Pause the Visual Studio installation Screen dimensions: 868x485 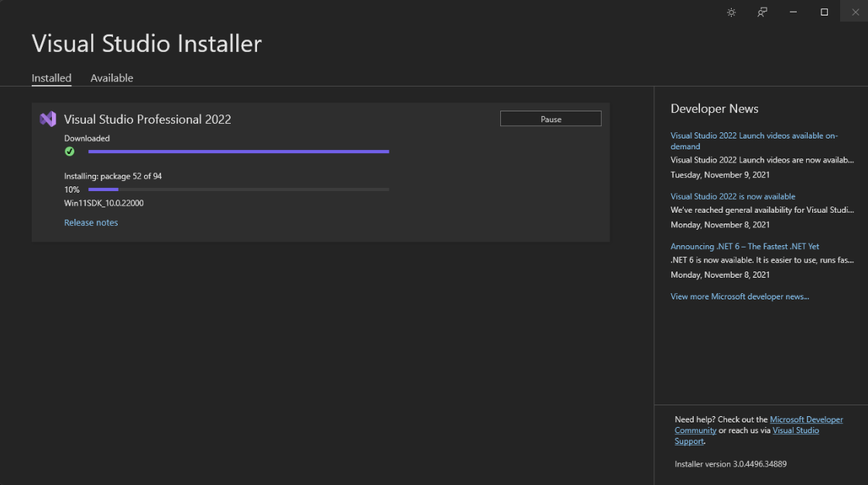(x=551, y=119)
